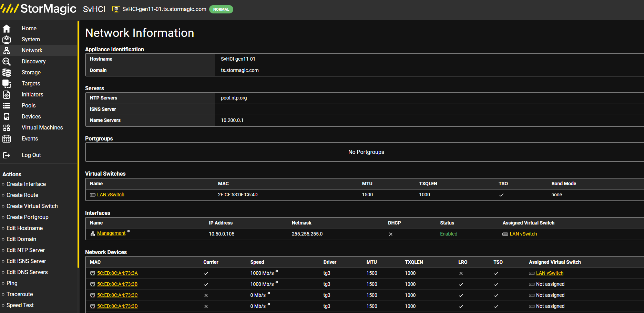644x313 pixels.
Task: Open the Home page via house icon
Action: point(7,29)
